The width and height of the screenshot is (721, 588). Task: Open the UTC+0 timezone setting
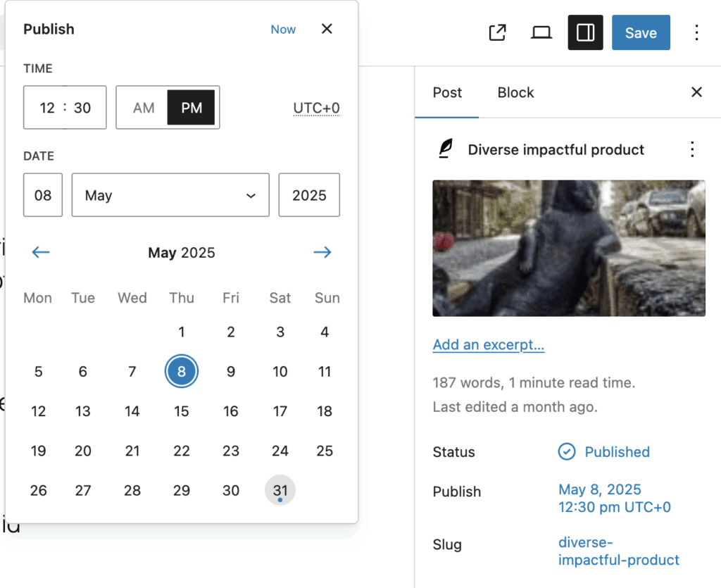(316, 107)
